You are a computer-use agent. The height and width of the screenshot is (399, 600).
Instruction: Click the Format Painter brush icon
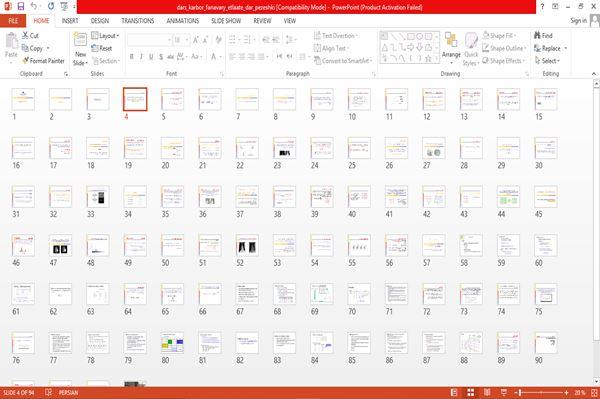tap(26, 60)
